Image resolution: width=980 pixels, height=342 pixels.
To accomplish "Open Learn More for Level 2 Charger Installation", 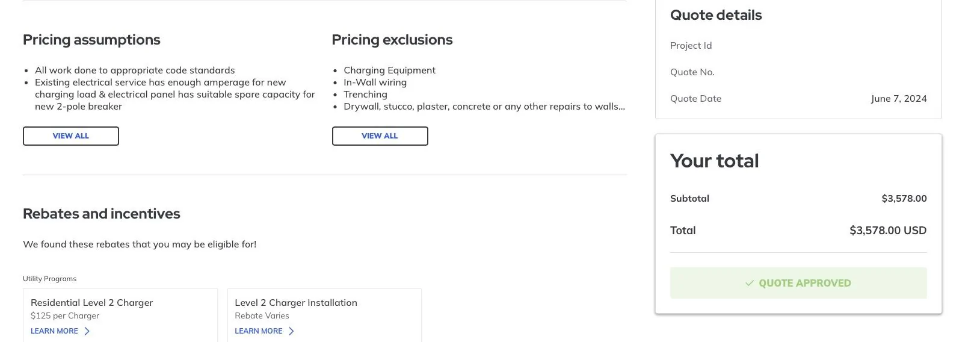I will (258, 331).
